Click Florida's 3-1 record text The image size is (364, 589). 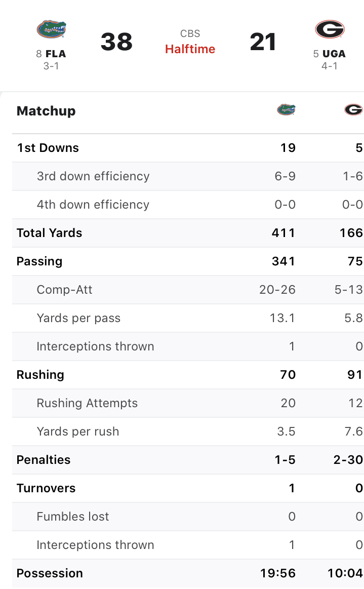point(51,66)
